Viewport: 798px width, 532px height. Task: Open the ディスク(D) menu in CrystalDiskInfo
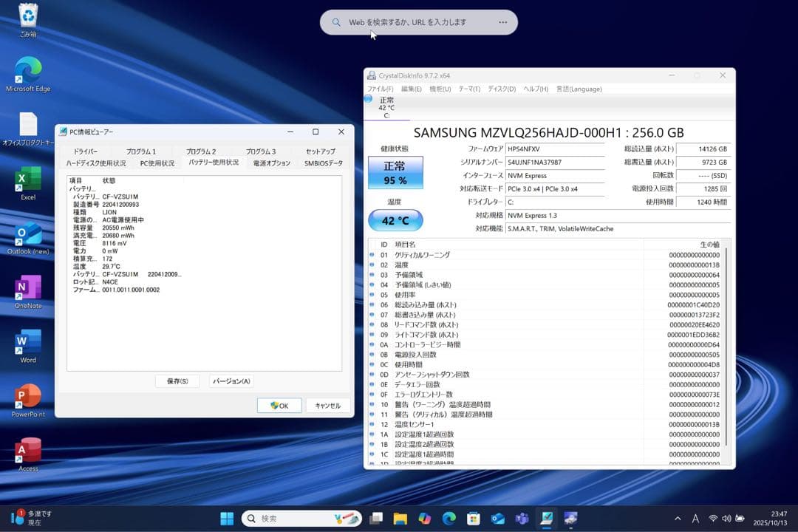[x=502, y=89]
